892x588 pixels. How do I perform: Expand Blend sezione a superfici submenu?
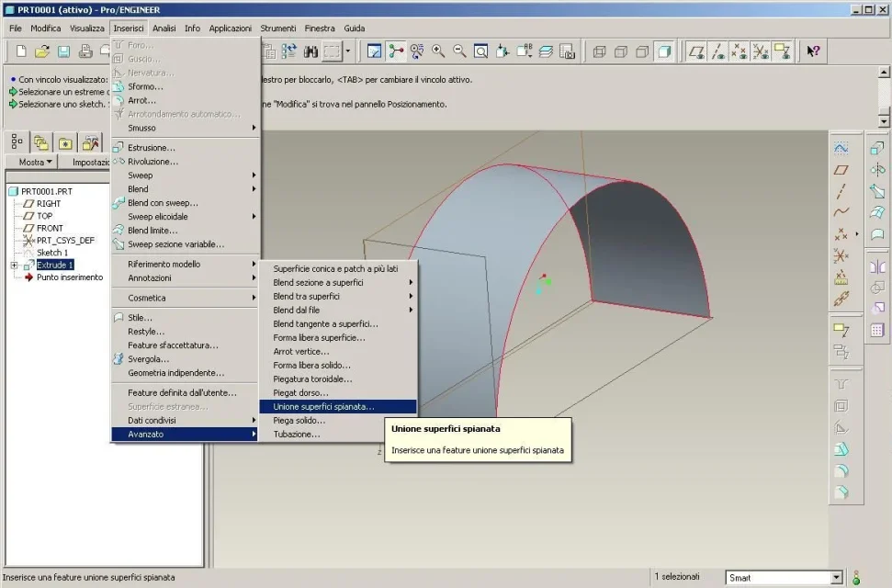point(338,282)
